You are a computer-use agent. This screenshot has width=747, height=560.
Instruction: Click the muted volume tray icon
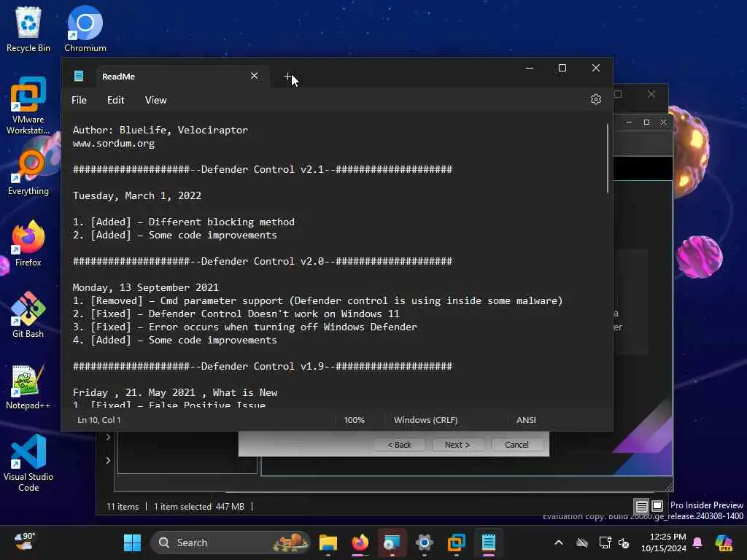click(x=624, y=542)
